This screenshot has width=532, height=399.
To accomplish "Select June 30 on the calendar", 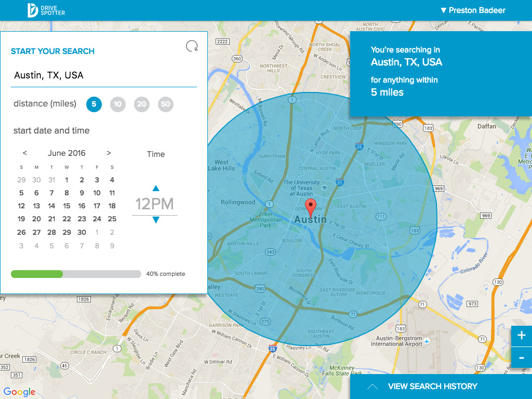I will [82, 232].
